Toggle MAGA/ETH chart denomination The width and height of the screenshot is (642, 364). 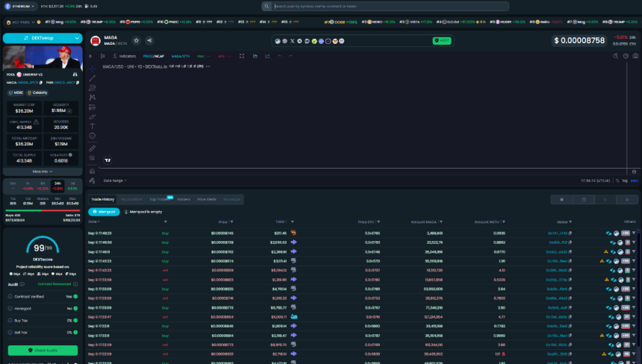pos(181,56)
